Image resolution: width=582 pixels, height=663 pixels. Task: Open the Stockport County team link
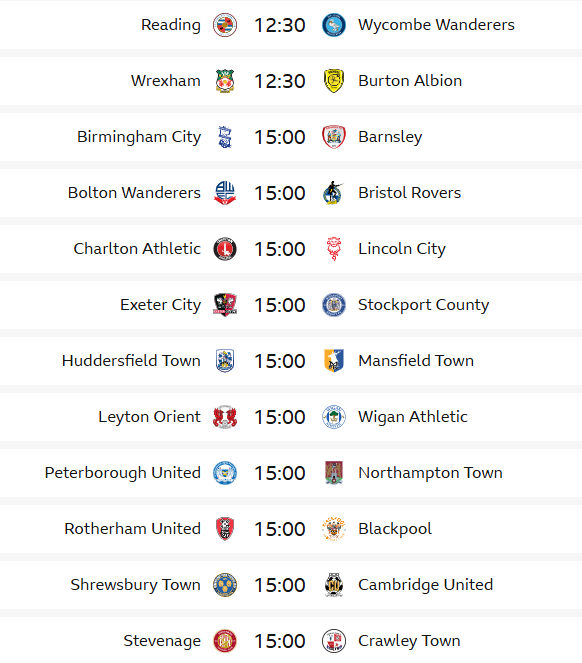pos(423,305)
